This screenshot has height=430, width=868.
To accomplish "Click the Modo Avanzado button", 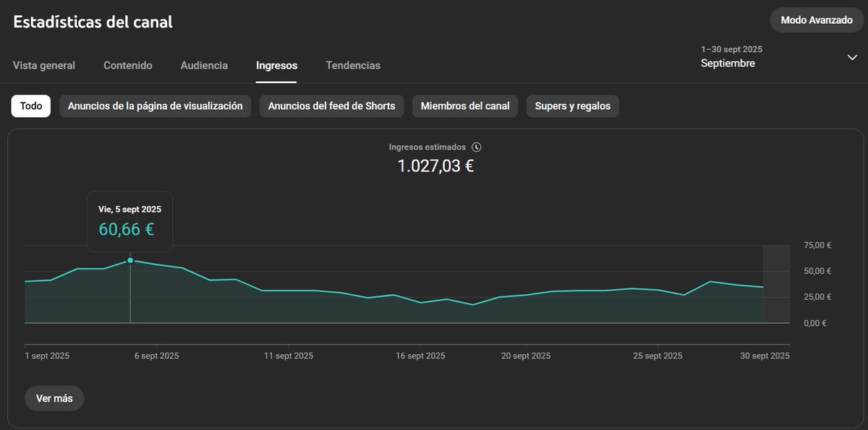I will 817,20.
